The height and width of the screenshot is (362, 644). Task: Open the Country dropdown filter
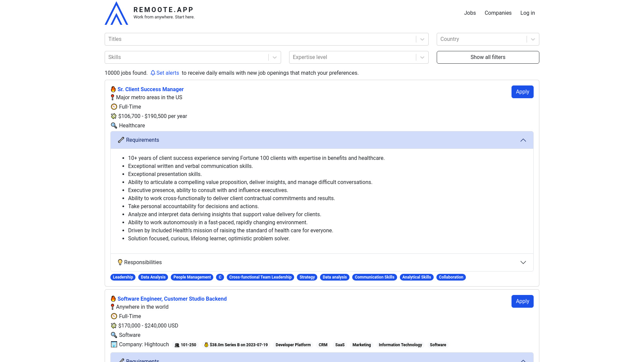533,39
